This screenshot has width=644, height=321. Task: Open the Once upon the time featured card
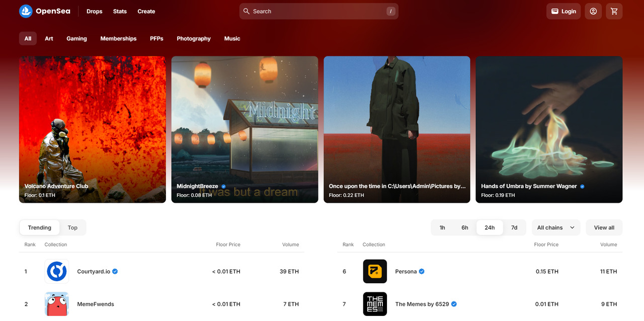tap(397, 129)
